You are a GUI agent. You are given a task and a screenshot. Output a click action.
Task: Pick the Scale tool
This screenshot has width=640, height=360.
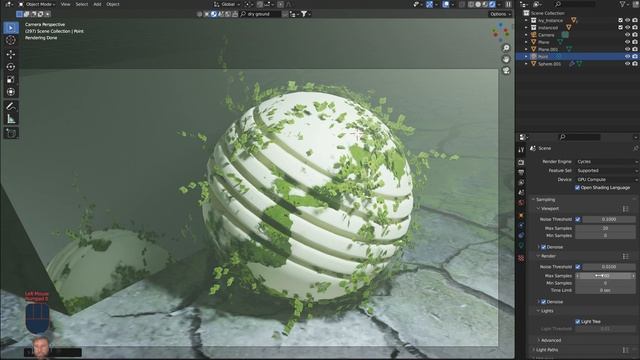tap(11, 80)
